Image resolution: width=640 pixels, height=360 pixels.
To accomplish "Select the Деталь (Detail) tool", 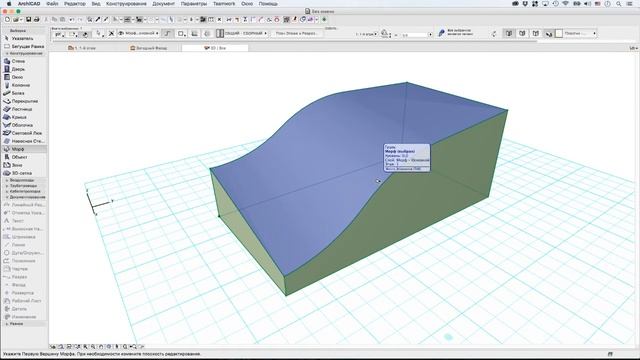I will click(x=24, y=309).
